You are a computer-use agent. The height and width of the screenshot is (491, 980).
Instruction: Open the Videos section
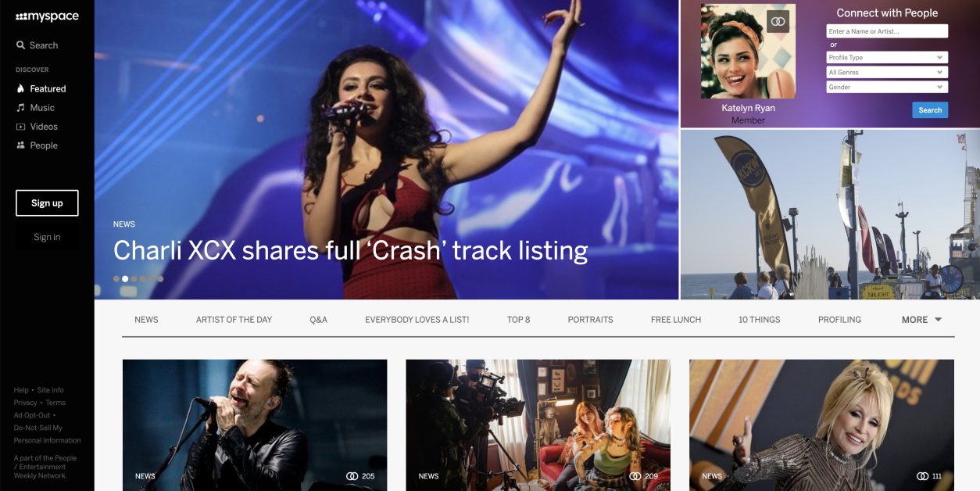coord(38,127)
